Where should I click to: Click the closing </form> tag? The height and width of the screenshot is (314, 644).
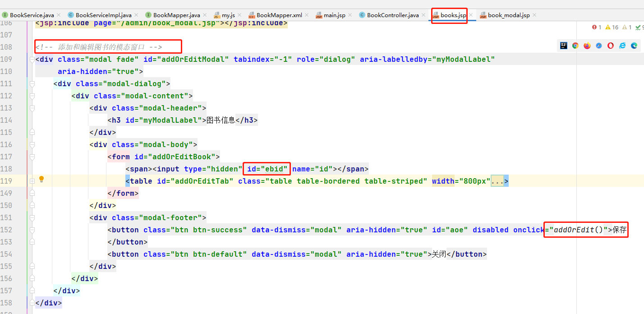123,193
